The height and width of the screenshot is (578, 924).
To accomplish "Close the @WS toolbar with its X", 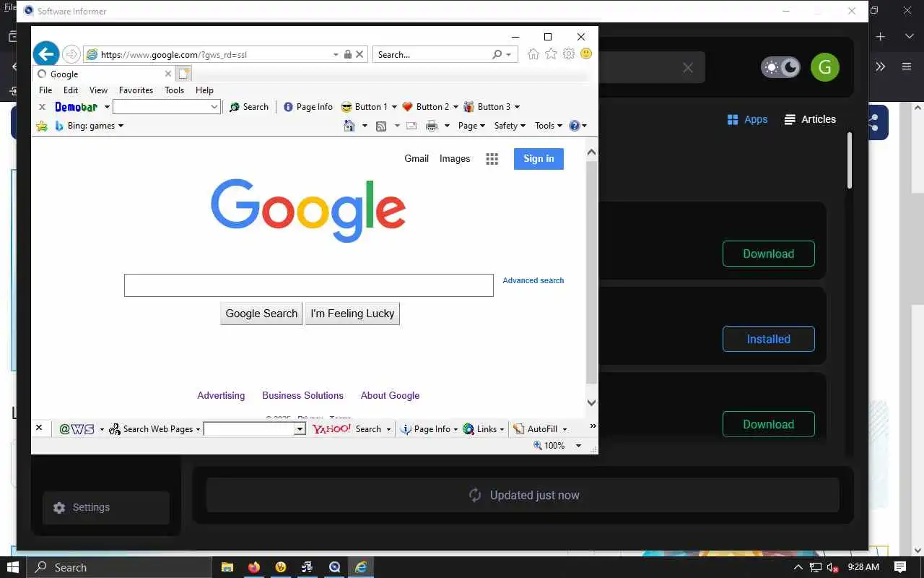I will tap(39, 428).
